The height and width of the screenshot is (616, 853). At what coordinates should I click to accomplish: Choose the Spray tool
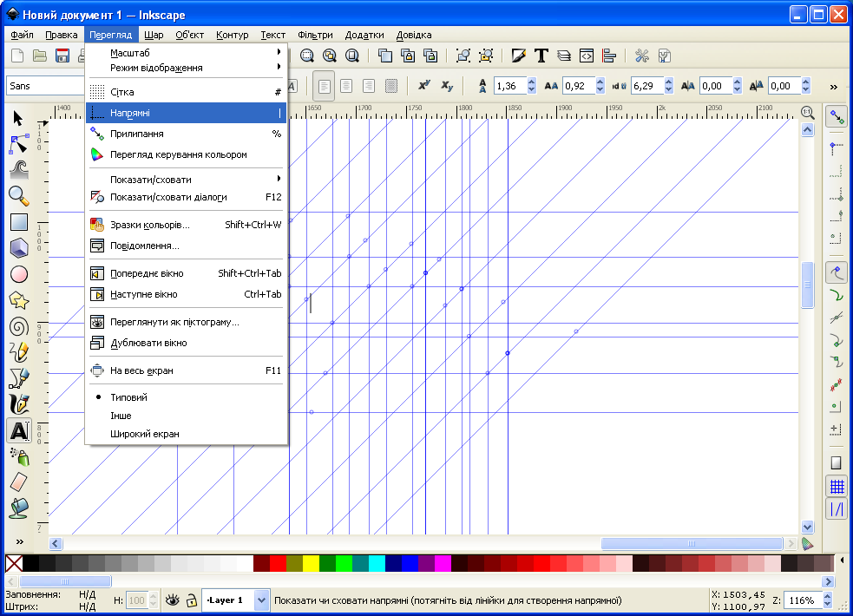pos(18,456)
